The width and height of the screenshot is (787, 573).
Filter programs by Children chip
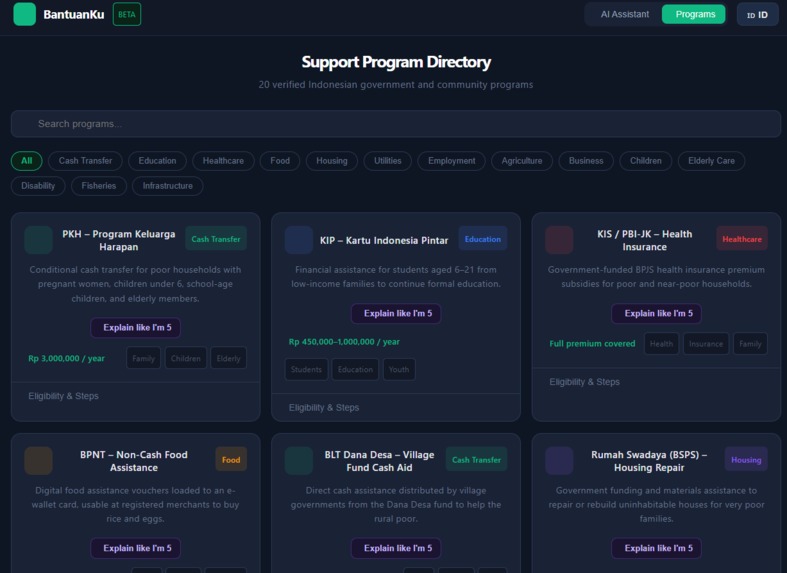coord(645,161)
